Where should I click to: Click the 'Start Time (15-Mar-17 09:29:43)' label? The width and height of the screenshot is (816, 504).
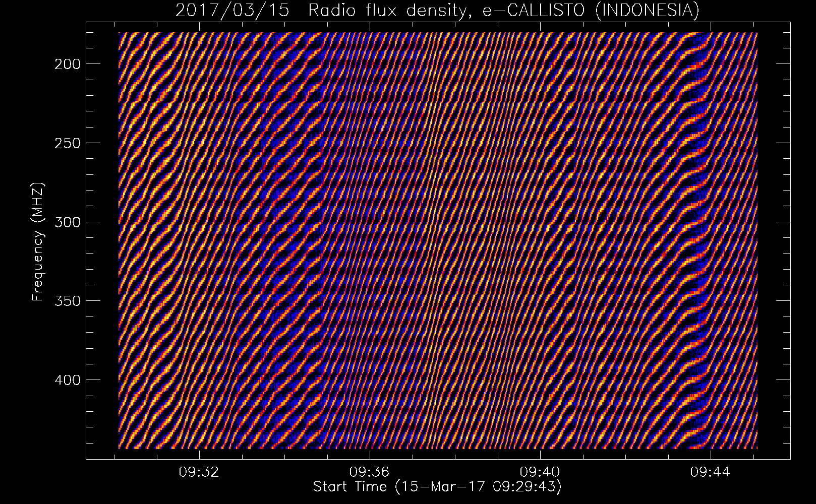[x=437, y=487]
